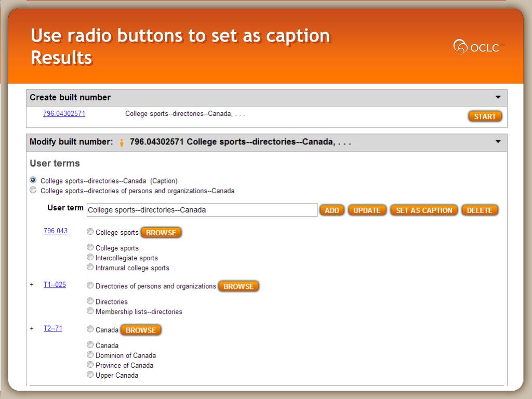
Task: Choose the Upper Canada radio button
Action: click(x=90, y=374)
